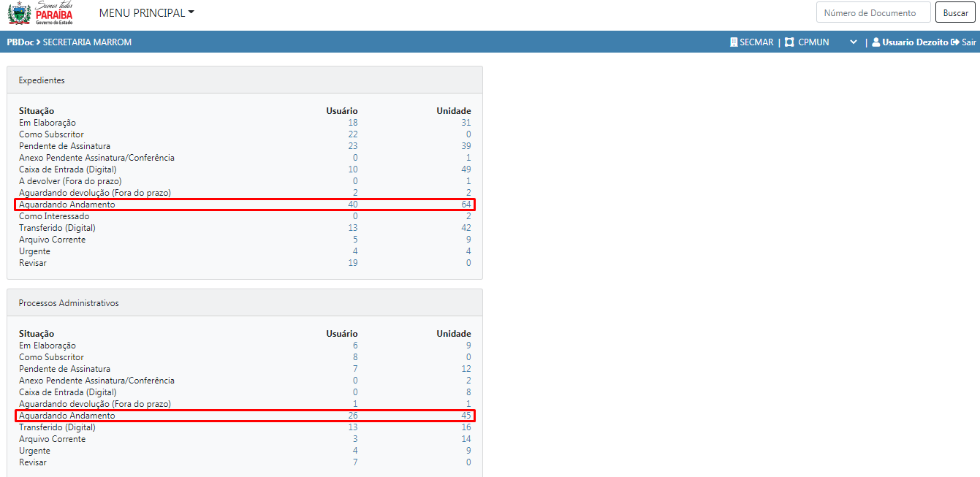Expand the CPMUN unit selector chevron
980x477 pixels.
(x=853, y=42)
